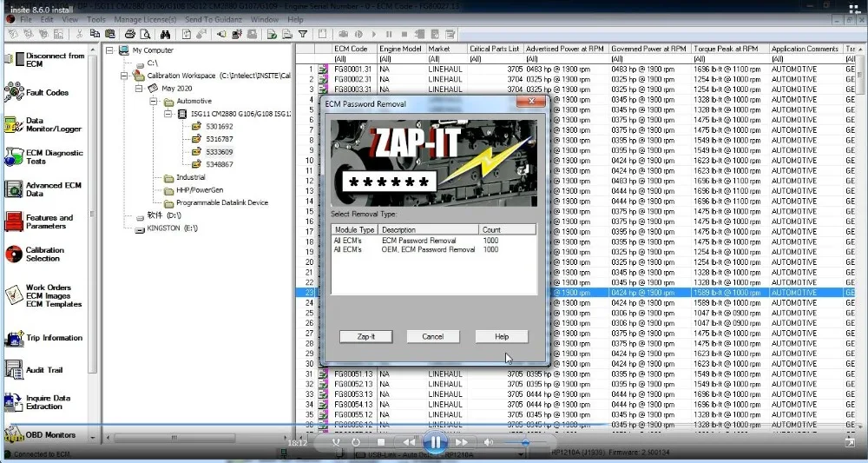Collapse the Automotive folder node

point(154,102)
